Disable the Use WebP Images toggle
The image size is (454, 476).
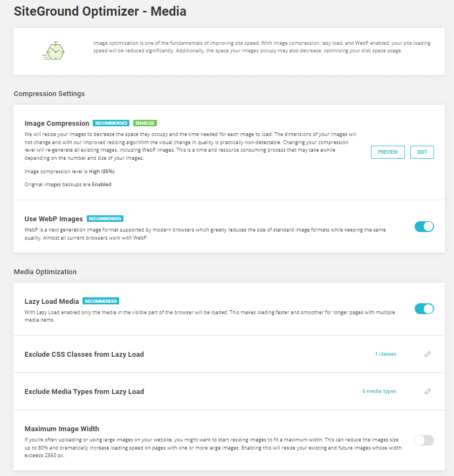coord(424,227)
